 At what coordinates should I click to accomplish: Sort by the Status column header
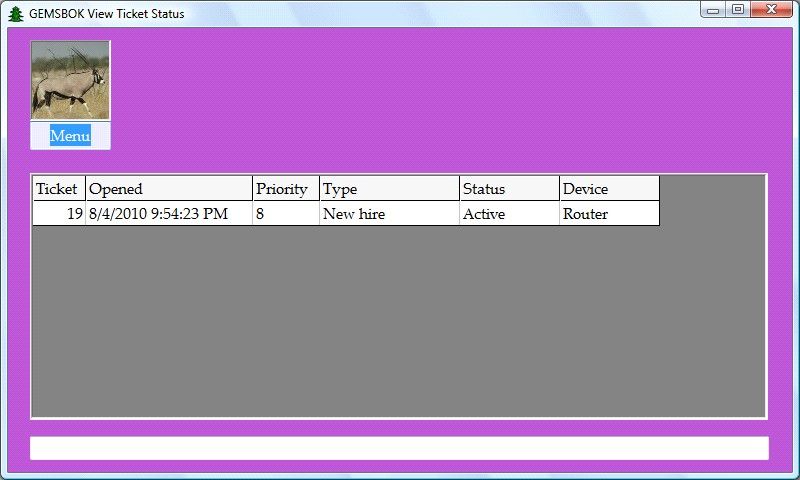point(508,189)
